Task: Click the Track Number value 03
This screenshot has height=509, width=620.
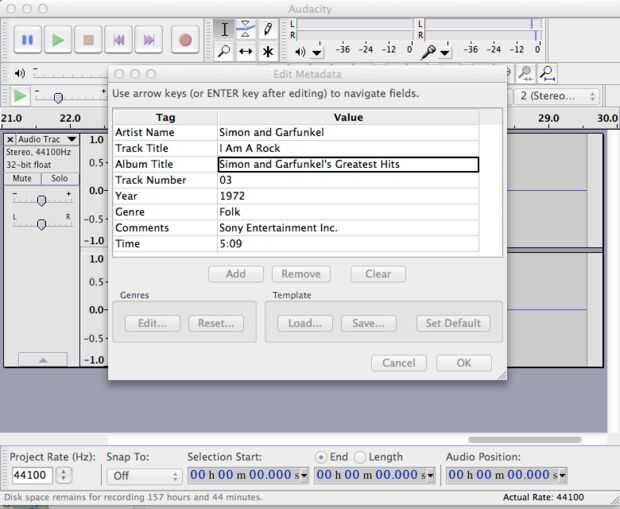Action: [348, 180]
